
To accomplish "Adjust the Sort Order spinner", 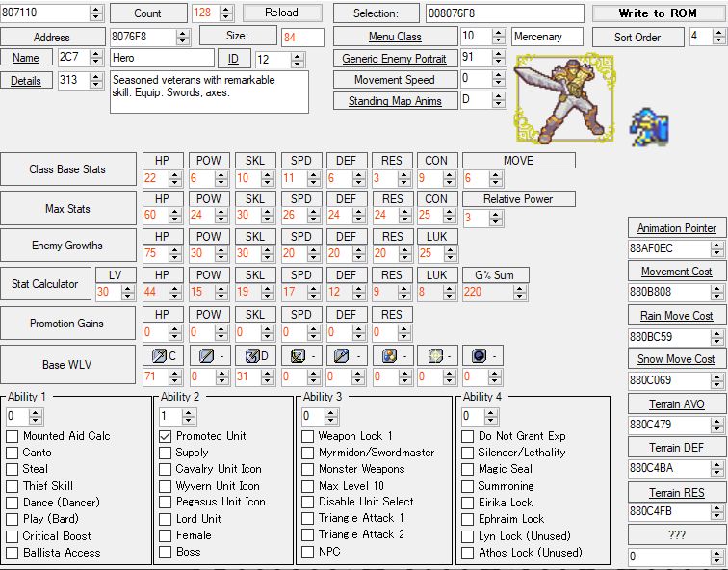I will (719, 37).
